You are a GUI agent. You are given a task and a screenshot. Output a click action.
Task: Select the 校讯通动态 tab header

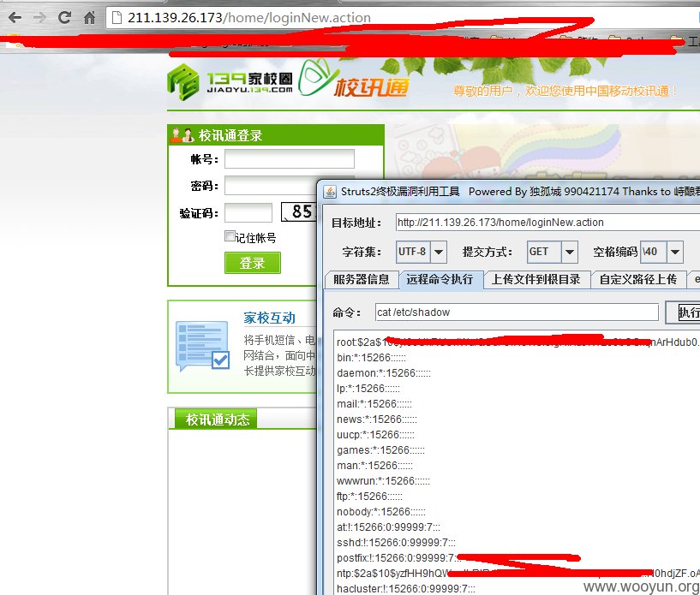tap(216, 419)
